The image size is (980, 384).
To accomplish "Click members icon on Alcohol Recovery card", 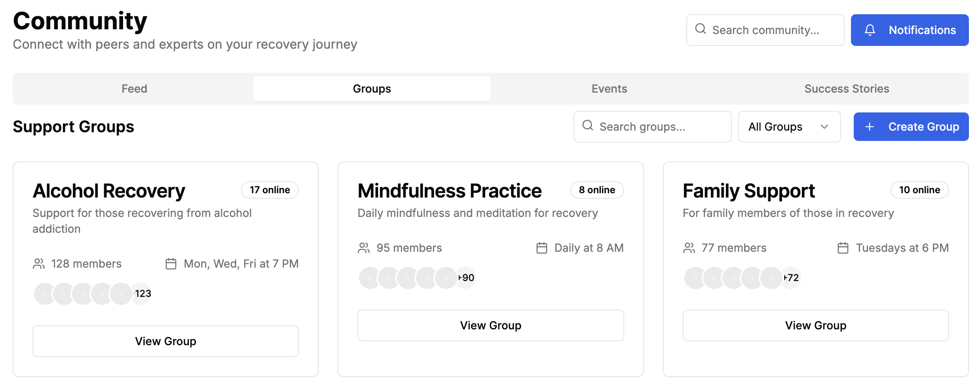I will 39,264.
